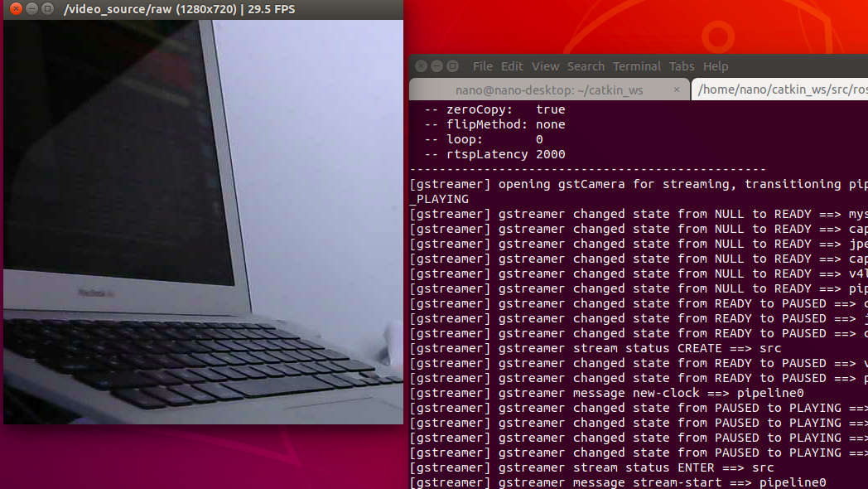Close the Terminal window
The image size is (868, 489).
422,66
